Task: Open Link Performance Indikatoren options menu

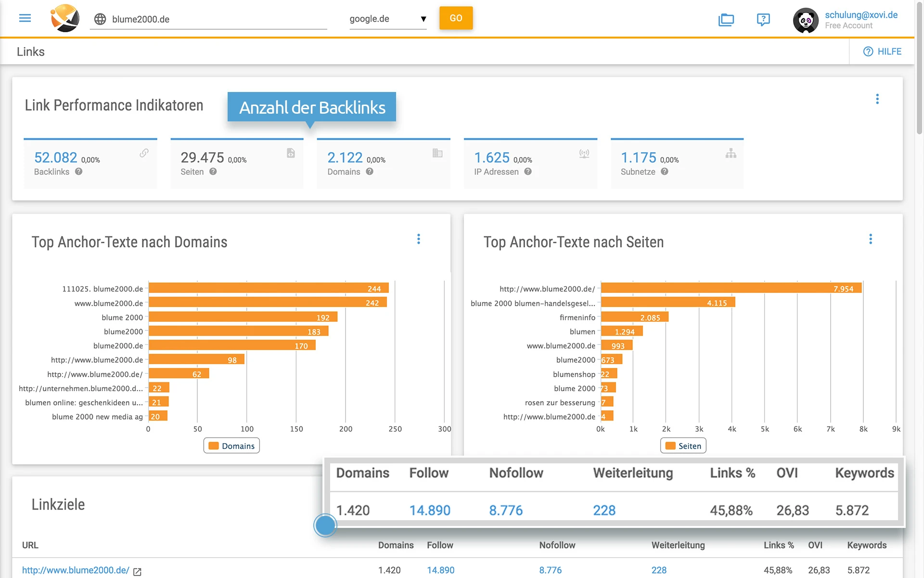Action: click(x=877, y=99)
